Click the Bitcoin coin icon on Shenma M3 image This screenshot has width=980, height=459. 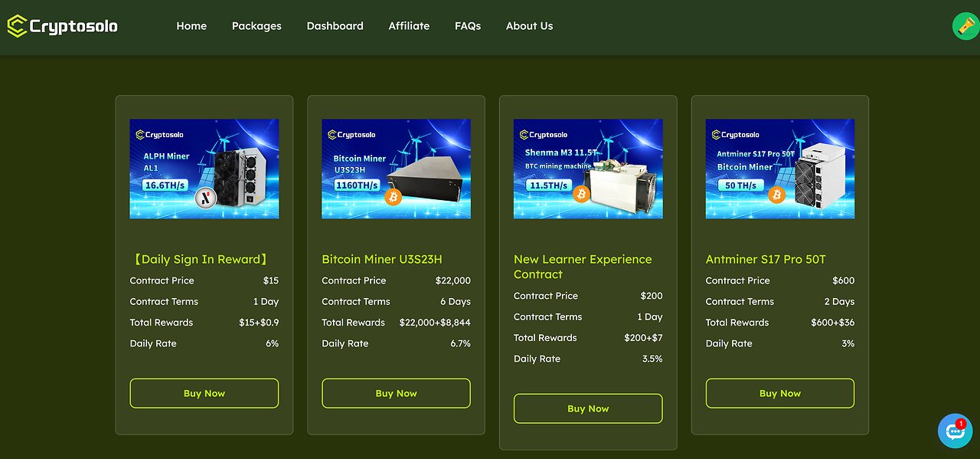[x=582, y=194]
